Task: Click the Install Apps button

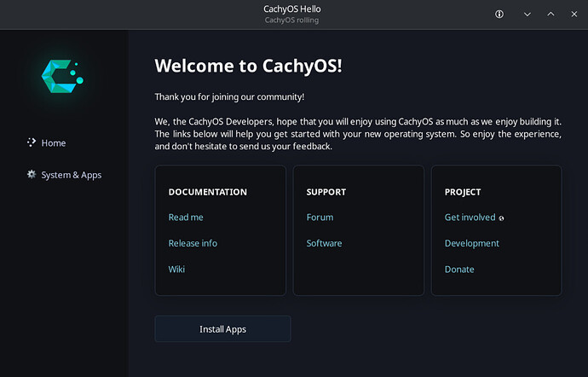Action: pyautogui.click(x=222, y=329)
